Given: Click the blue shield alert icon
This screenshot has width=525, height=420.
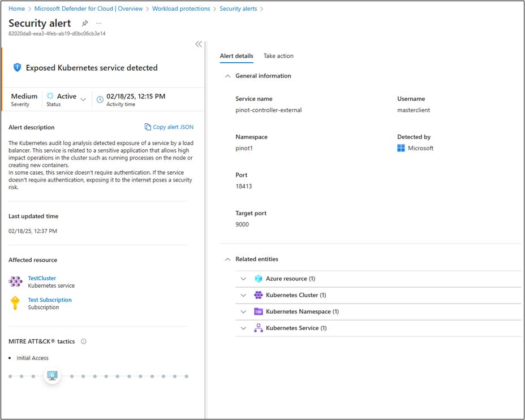Looking at the screenshot, I should [17, 68].
